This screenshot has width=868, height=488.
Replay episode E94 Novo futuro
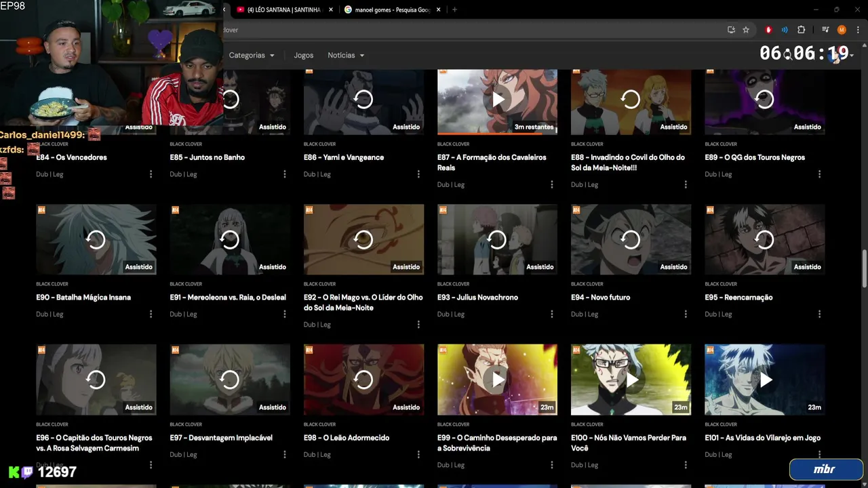tap(631, 240)
